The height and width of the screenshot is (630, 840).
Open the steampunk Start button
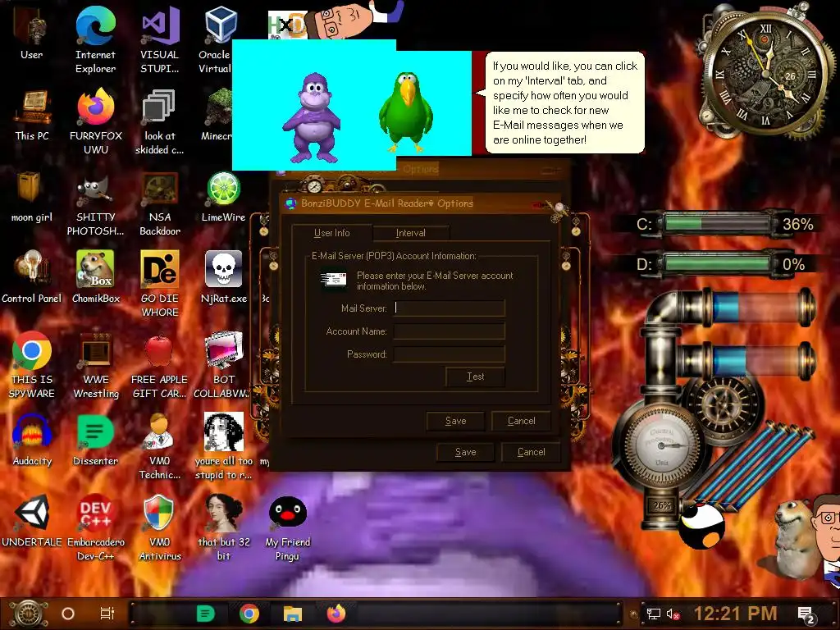[28, 614]
